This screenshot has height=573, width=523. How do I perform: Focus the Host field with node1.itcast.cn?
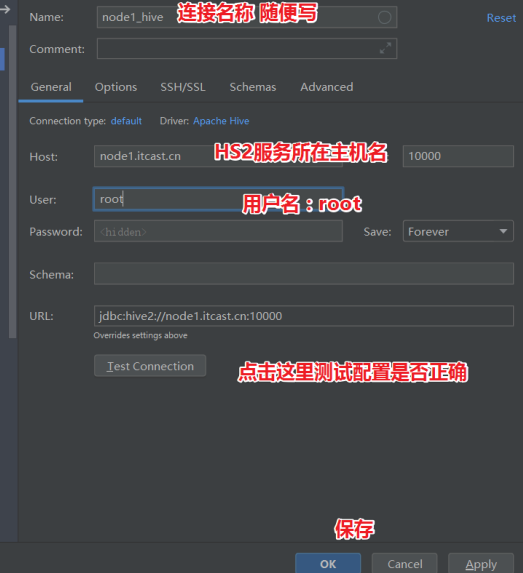tap(218, 156)
